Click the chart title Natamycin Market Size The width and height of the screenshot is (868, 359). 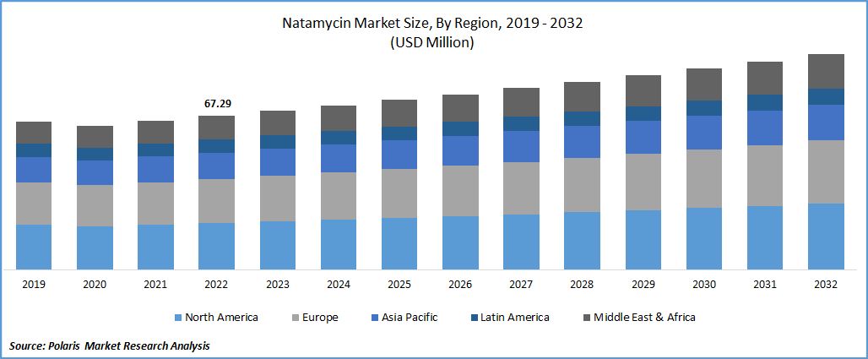(x=433, y=24)
